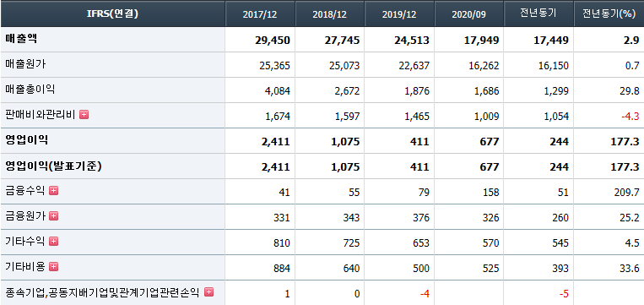Select the 금융수익 value 158
Image resolution: width=644 pixels, height=305 pixels.
point(491,193)
